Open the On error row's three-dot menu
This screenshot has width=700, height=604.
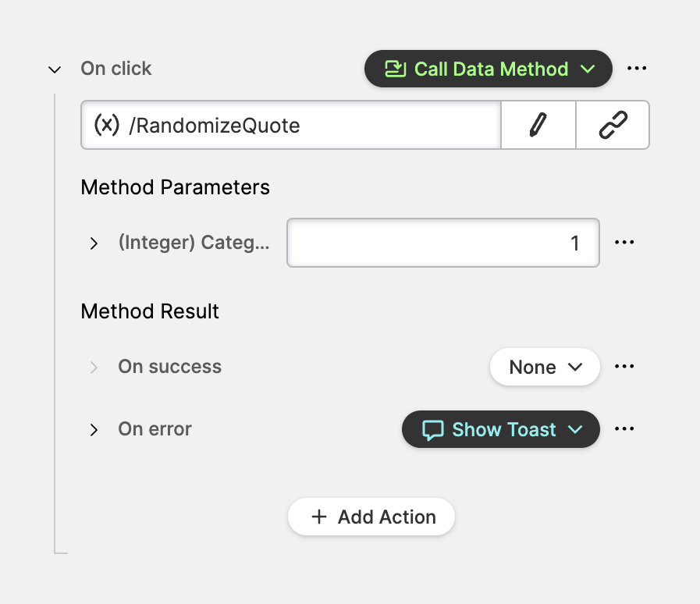(624, 429)
